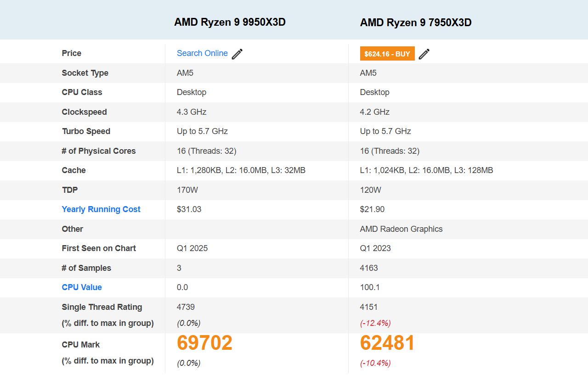Screen dimensions: 588x392
Task: Edit price pencil icon for Ryzen 9 7950X3D
Action: click(x=424, y=54)
